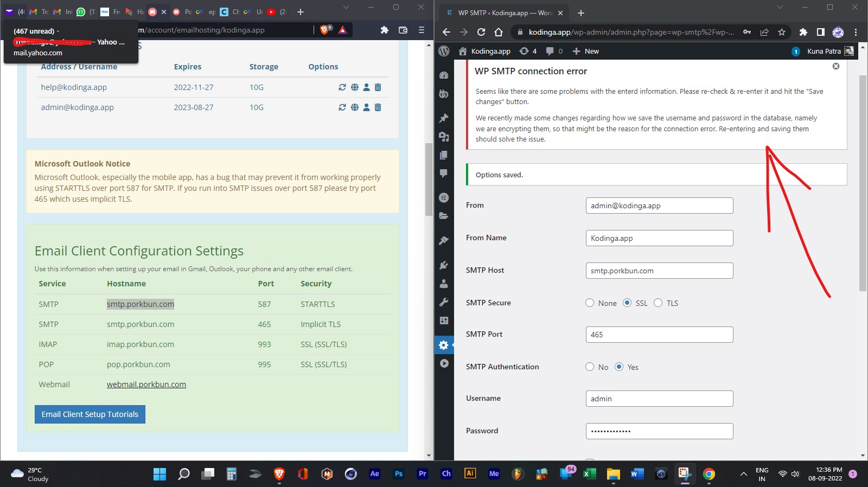Select No for SMTP Authentication
The image size is (868, 487).
coord(590,367)
